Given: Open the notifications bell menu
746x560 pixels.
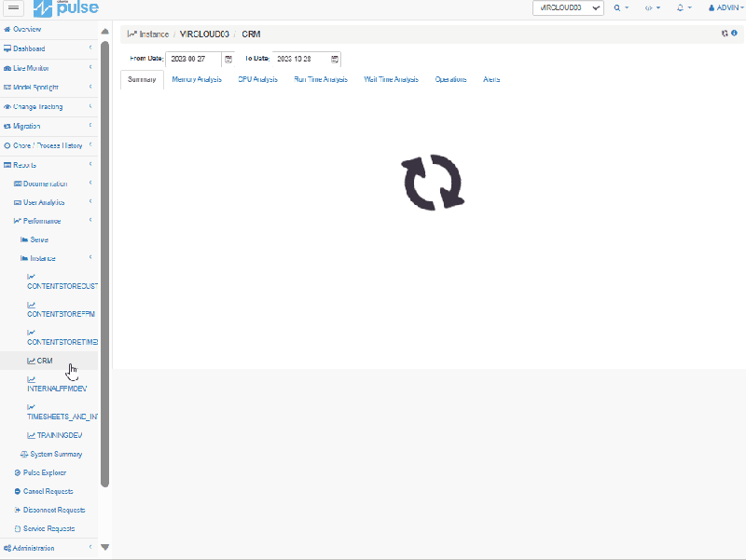Looking at the screenshot, I should click(684, 8).
